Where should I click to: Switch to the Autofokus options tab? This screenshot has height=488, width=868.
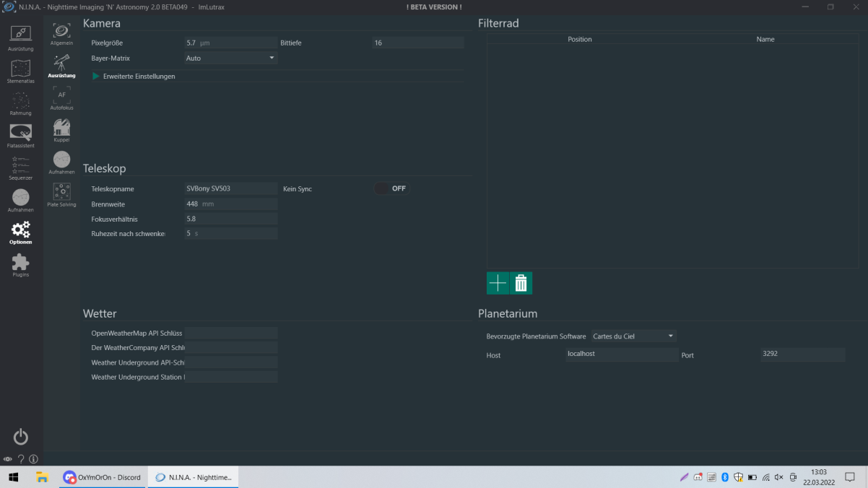coord(62,99)
